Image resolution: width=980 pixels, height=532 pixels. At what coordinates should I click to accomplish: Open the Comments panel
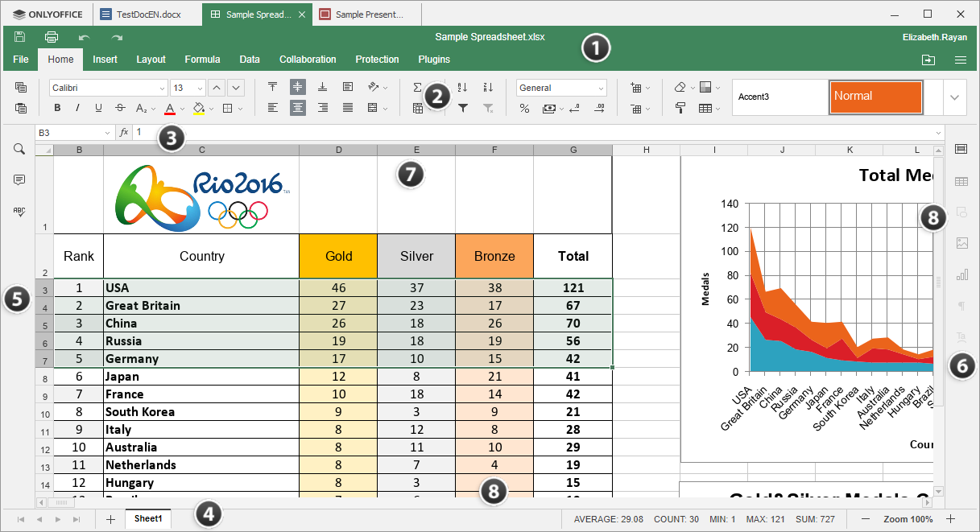18,179
